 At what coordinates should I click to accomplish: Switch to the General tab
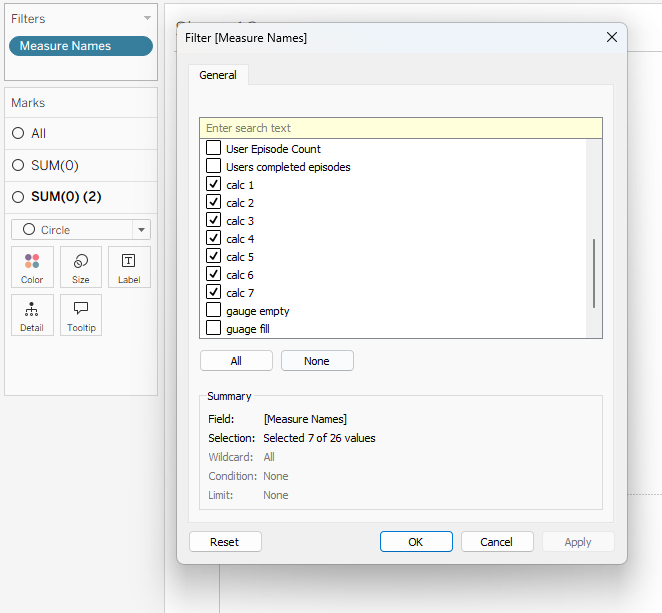point(218,75)
